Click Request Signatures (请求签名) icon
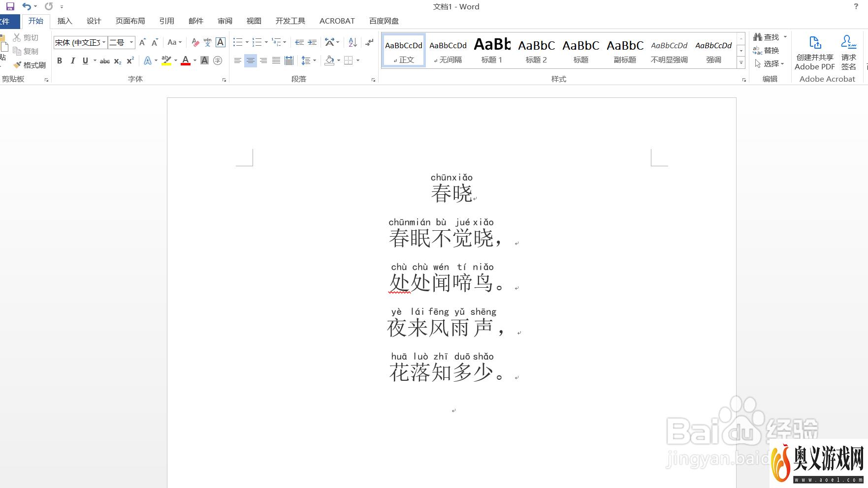The height and width of the screenshot is (488, 868). pos(848,52)
